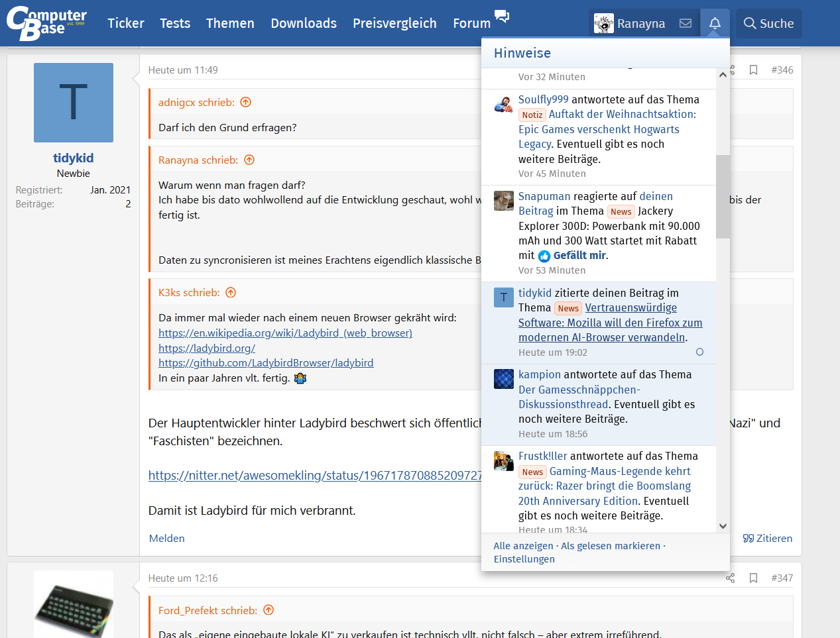Open Frustk!ller avatar in notifications
840x638 pixels.
[x=504, y=460]
